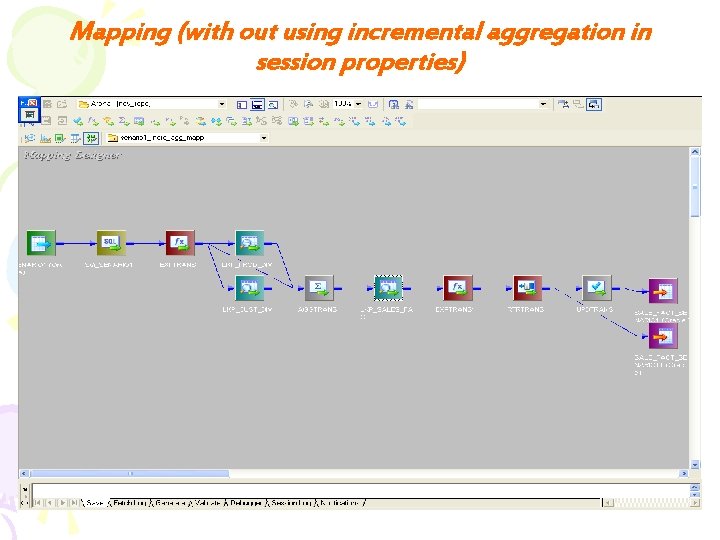Switch to the Save output tab
The height and width of the screenshot is (540, 720).
tap(95, 503)
